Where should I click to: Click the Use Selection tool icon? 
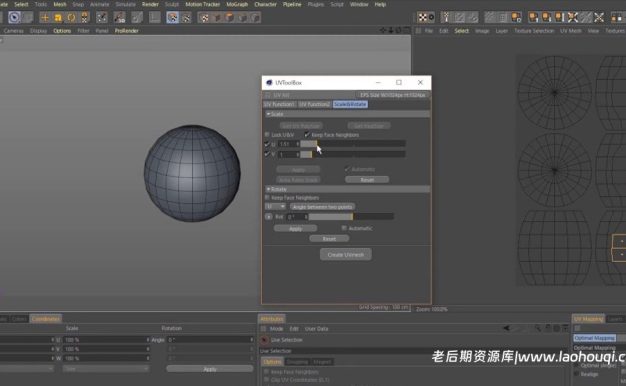[264, 340]
